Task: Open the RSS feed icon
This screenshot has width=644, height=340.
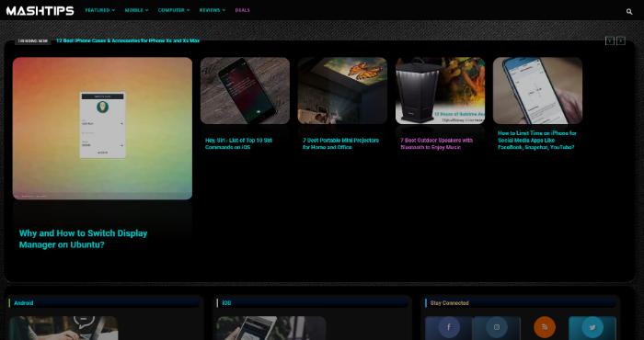Action: 545,327
